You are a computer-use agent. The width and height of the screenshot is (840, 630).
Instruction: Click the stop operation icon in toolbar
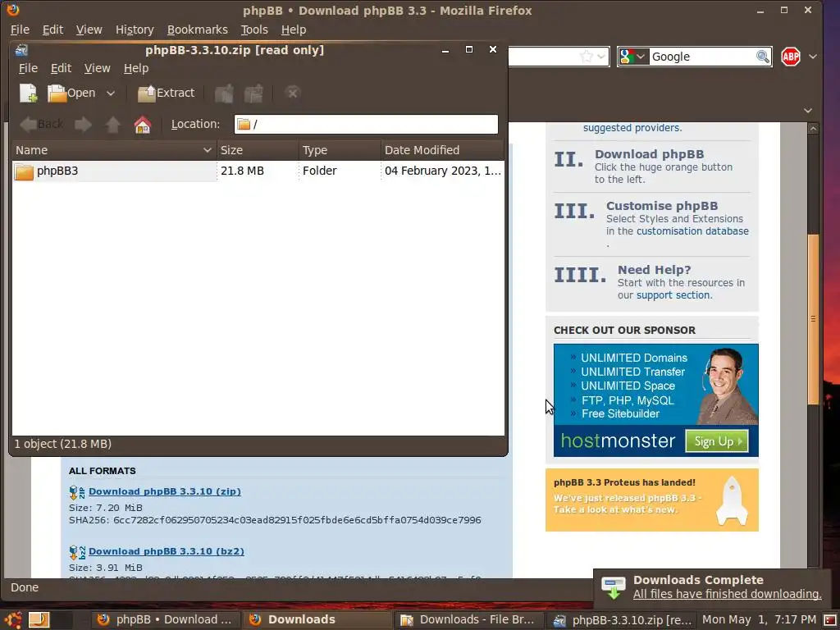tap(293, 94)
